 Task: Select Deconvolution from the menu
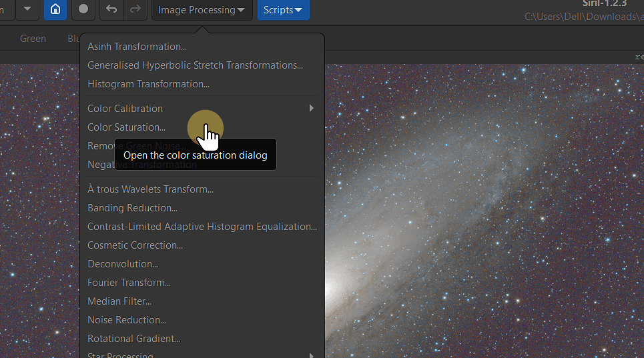[123, 264]
